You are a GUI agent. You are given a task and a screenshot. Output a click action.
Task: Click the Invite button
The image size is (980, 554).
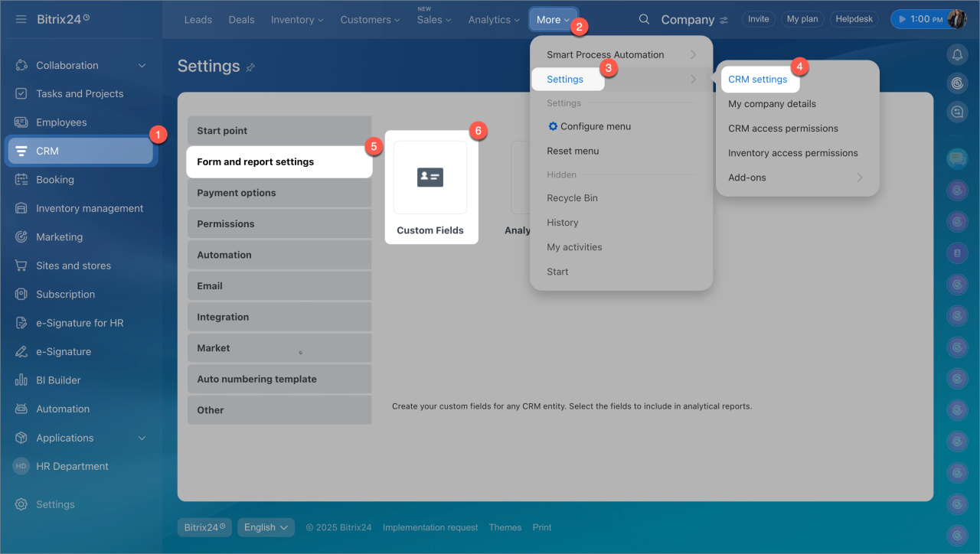[758, 19]
